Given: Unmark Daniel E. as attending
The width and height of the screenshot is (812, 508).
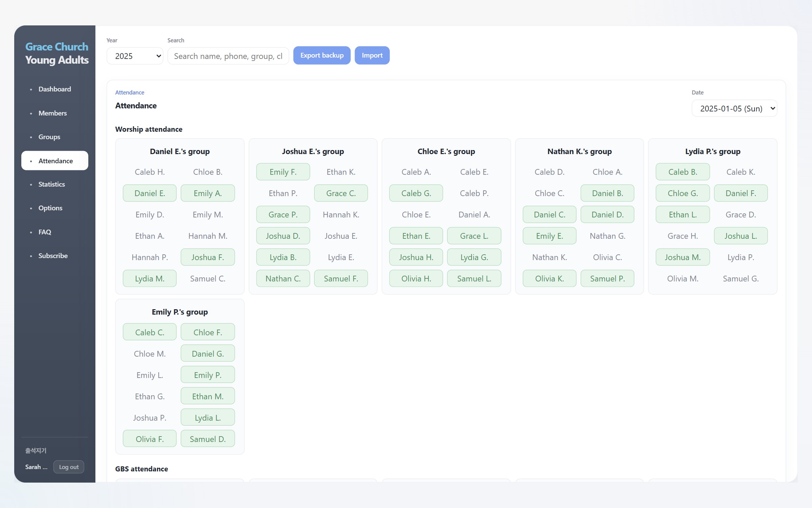Looking at the screenshot, I should (x=150, y=193).
